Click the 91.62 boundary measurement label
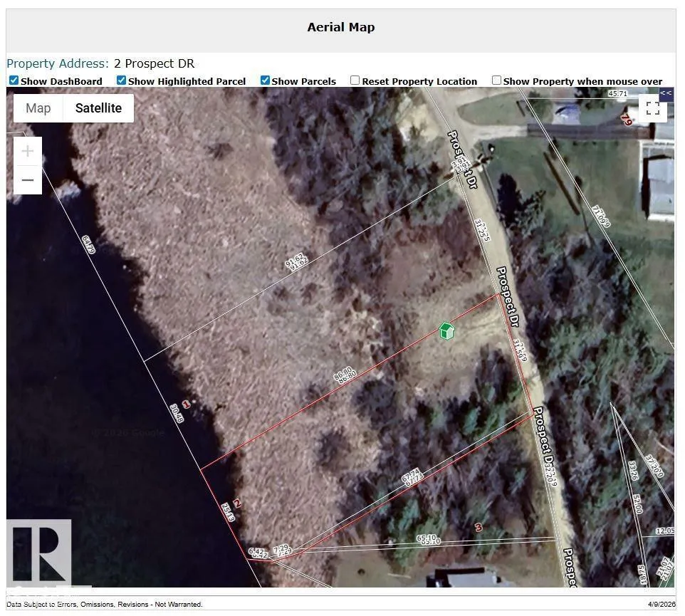Image resolution: width=685 pixels, height=616 pixels. [x=296, y=263]
